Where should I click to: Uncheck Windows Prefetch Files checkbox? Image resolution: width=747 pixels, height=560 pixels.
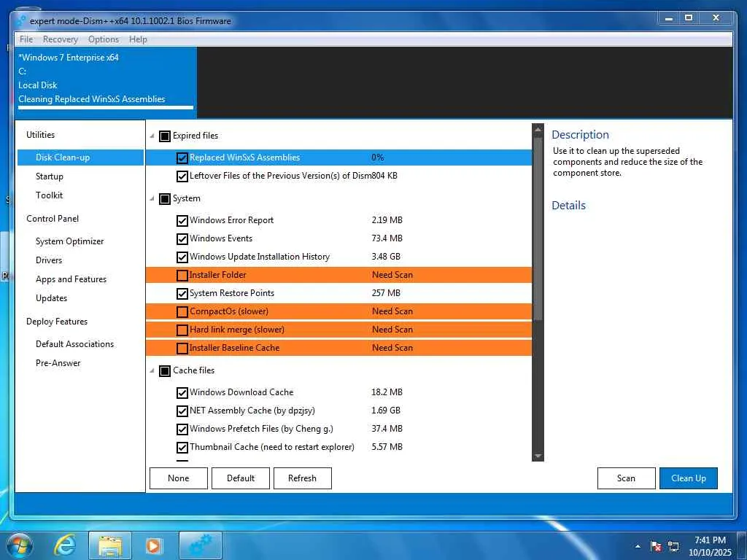pos(182,429)
